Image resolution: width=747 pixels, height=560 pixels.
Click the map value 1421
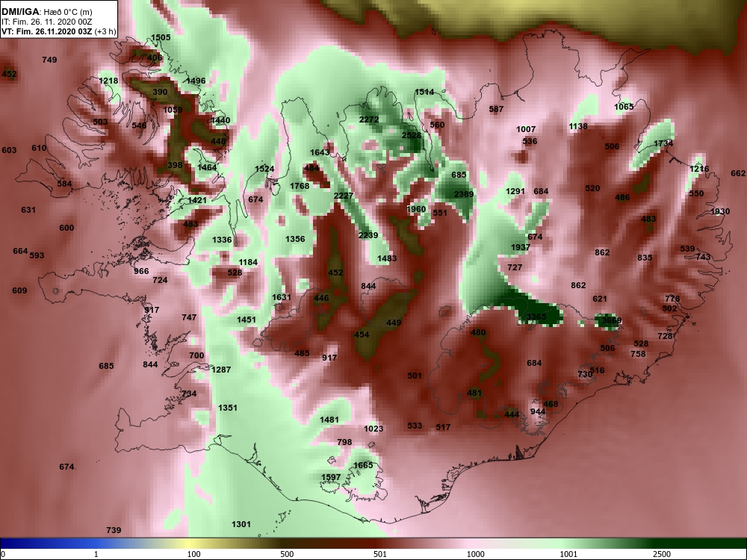pyautogui.click(x=197, y=200)
